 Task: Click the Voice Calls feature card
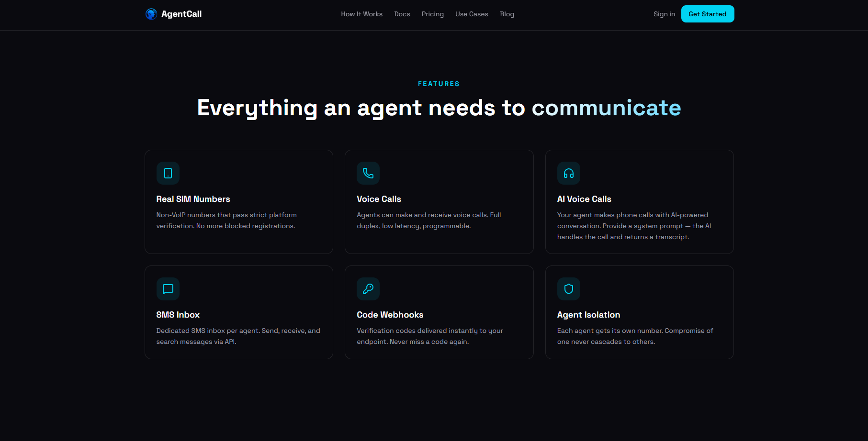(439, 201)
